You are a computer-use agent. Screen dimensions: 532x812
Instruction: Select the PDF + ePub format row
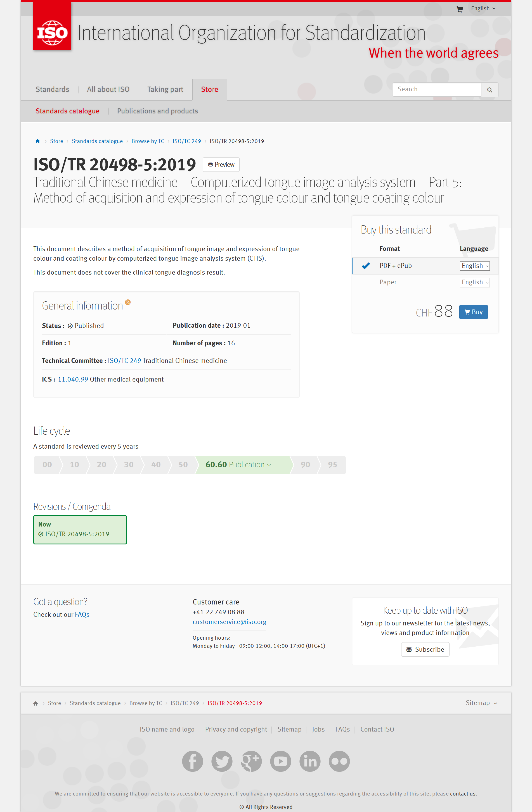(x=395, y=266)
